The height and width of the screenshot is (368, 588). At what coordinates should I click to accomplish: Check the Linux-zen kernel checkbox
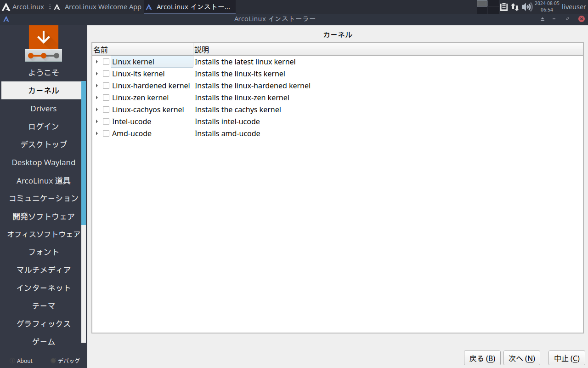point(106,98)
